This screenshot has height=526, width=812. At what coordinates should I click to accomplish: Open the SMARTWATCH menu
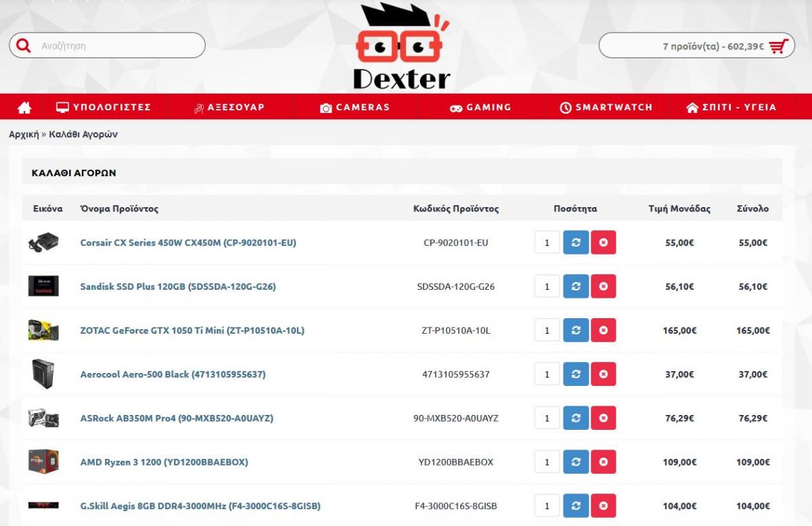tap(606, 107)
